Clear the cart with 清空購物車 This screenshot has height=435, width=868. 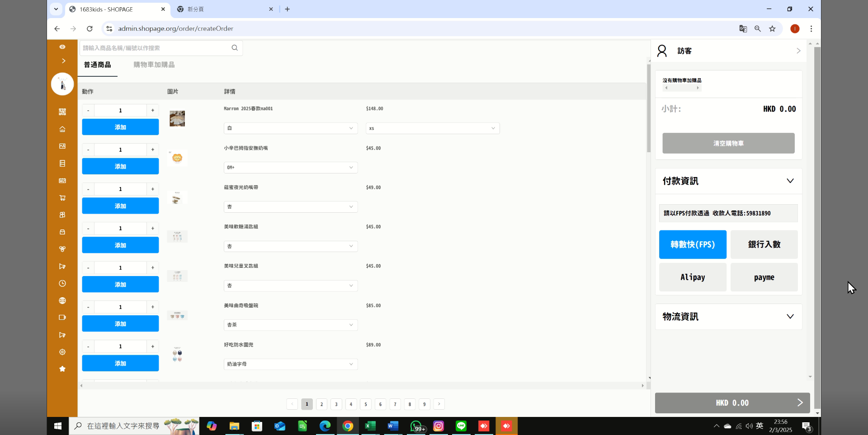pos(728,143)
